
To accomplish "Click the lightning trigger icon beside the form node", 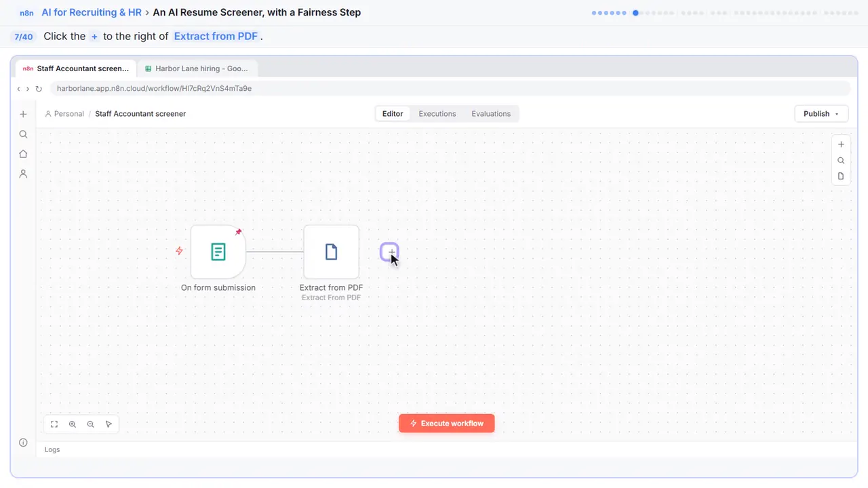I will click(180, 251).
